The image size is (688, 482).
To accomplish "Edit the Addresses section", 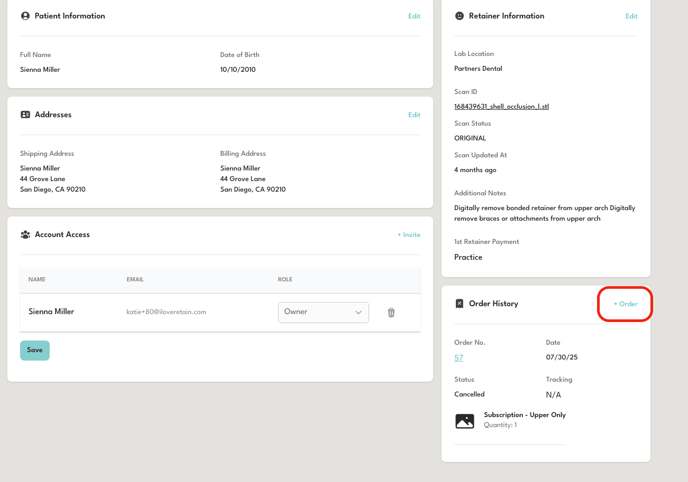I will tap(414, 115).
